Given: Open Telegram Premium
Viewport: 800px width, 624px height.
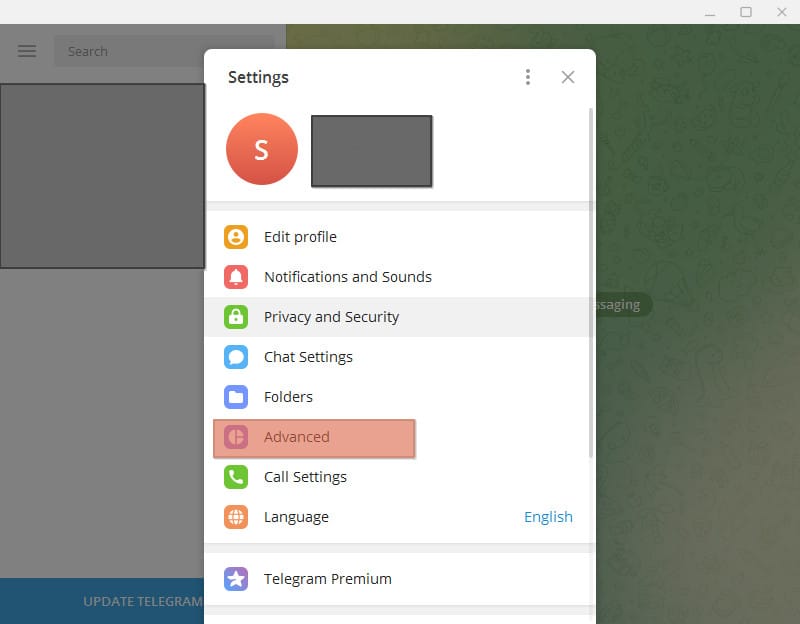Looking at the screenshot, I should [397, 579].
